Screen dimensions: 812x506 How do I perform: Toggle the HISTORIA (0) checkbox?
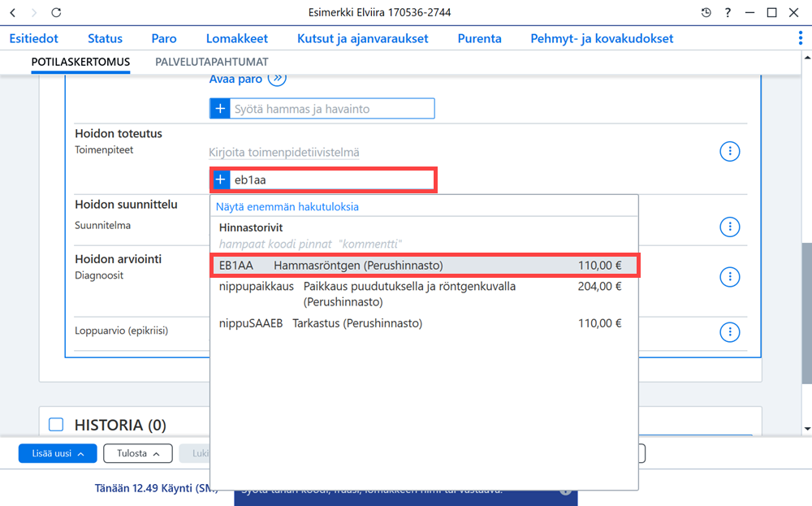(56, 425)
